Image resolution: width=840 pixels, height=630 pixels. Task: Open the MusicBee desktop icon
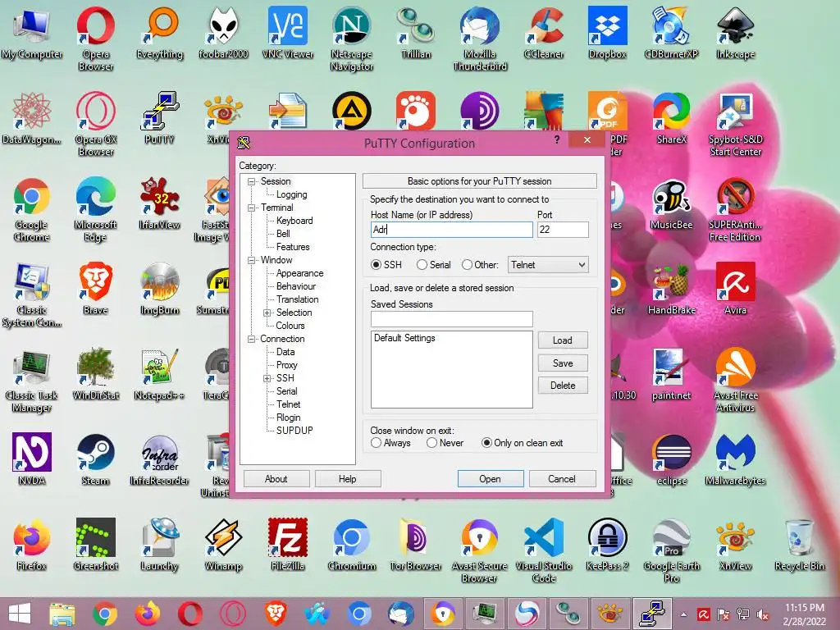tap(671, 203)
